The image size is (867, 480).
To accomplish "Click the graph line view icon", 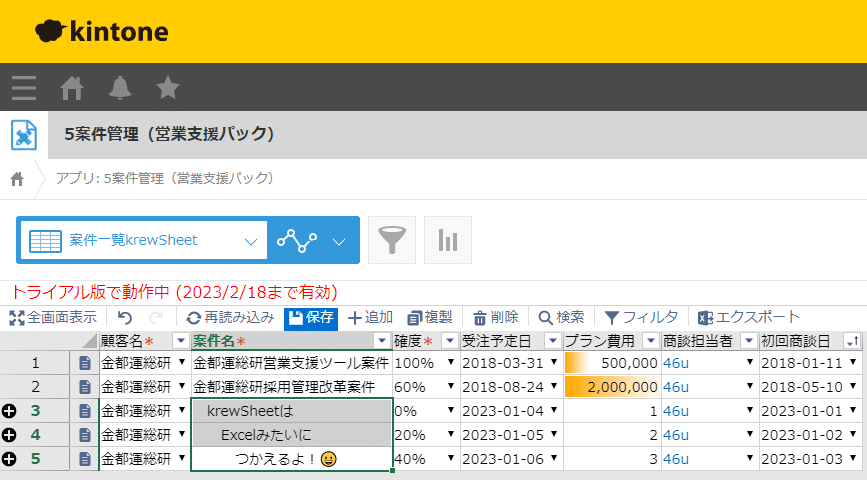I will point(297,240).
